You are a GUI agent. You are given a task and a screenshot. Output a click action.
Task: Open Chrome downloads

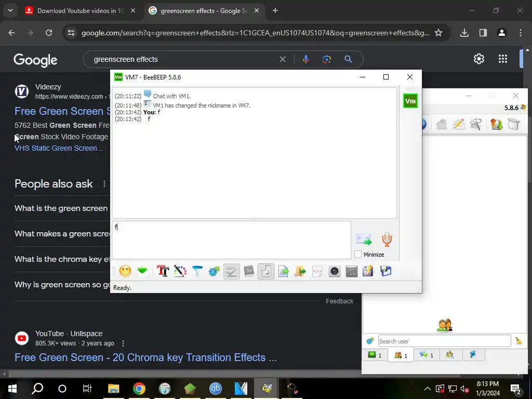[464, 33]
